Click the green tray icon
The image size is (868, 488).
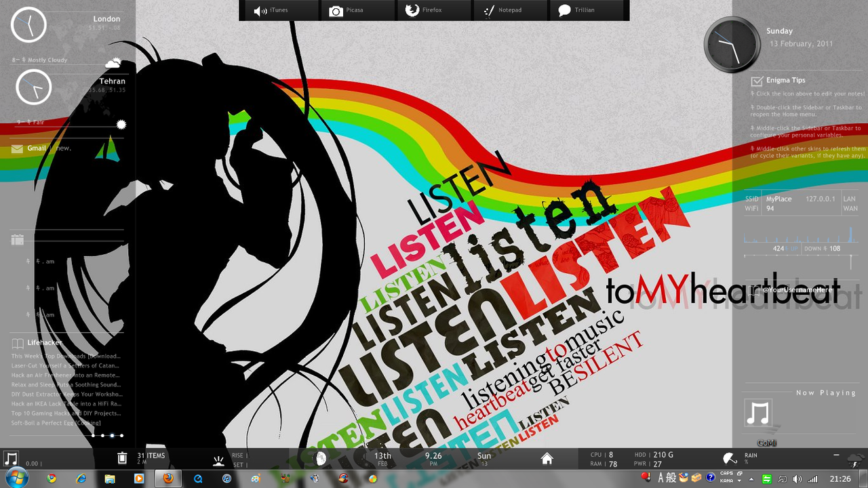767,479
